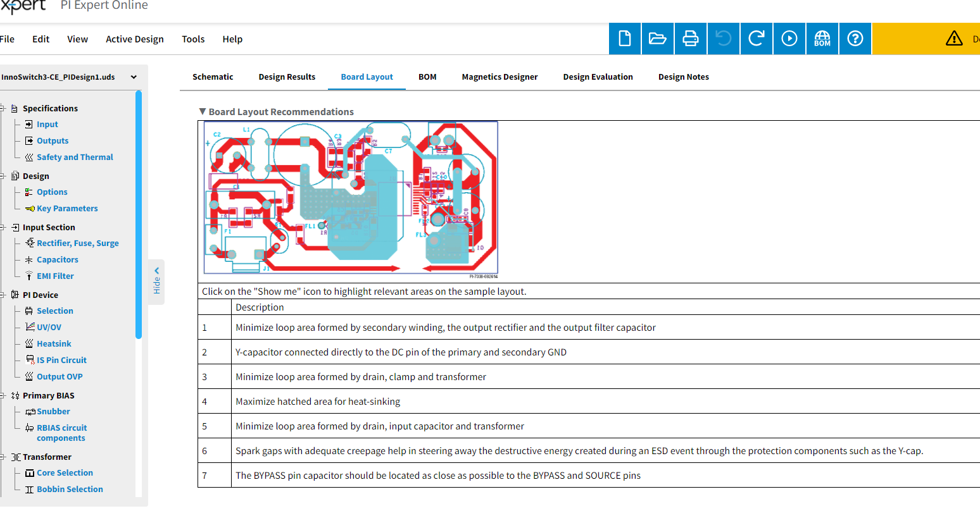Click the Run design play icon

pos(789,39)
